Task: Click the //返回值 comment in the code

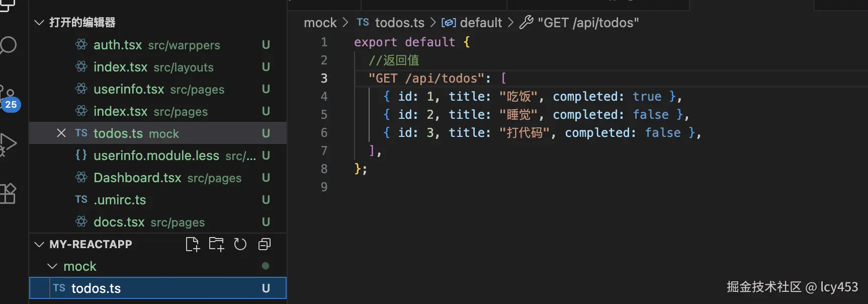Action: 394,60
